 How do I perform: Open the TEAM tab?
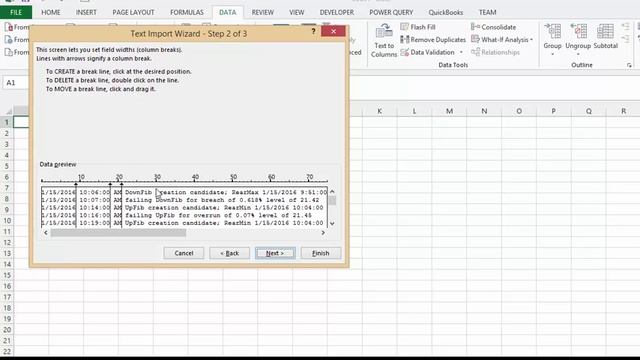[487, 12]
